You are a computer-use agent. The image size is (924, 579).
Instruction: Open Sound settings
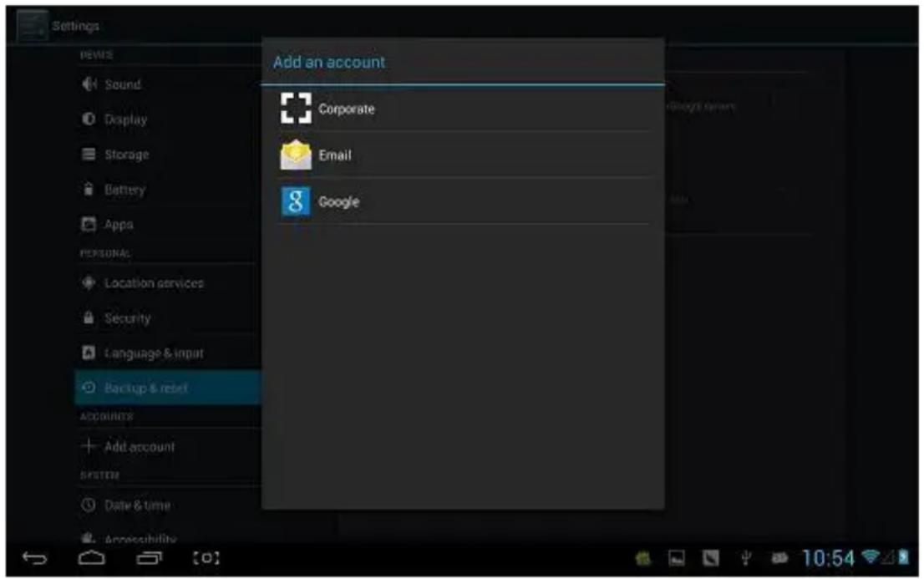[168, 84]
